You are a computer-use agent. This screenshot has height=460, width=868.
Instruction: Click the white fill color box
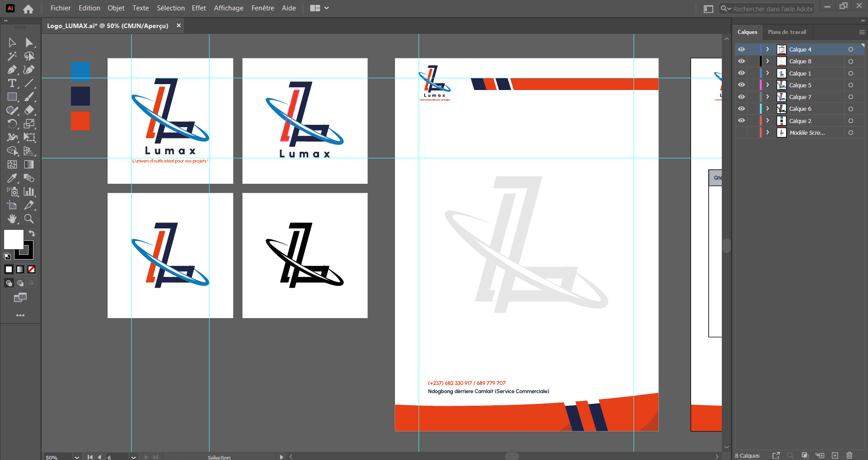pyautogui.click(x=14, y=239)
